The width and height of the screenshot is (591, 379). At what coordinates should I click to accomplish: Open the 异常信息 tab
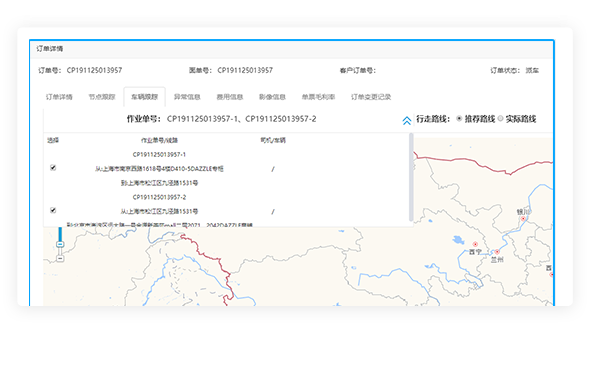(x=187, y=97)
